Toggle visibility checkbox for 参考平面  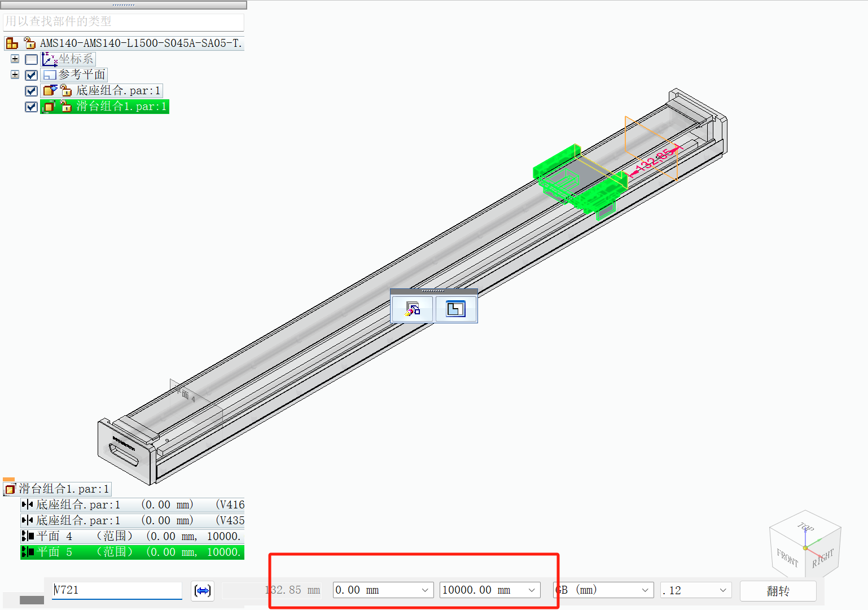point(32,75)
